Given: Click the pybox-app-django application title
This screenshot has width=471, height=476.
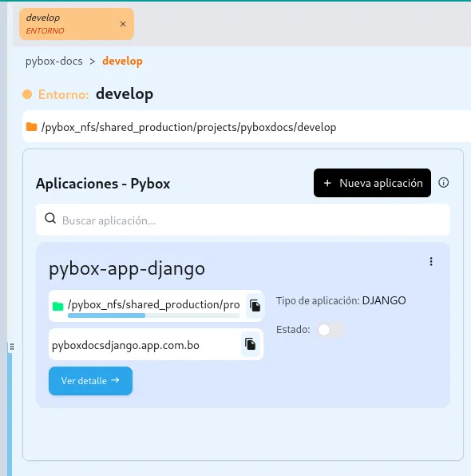Looking at the screenshot, I should pos(127,268).
